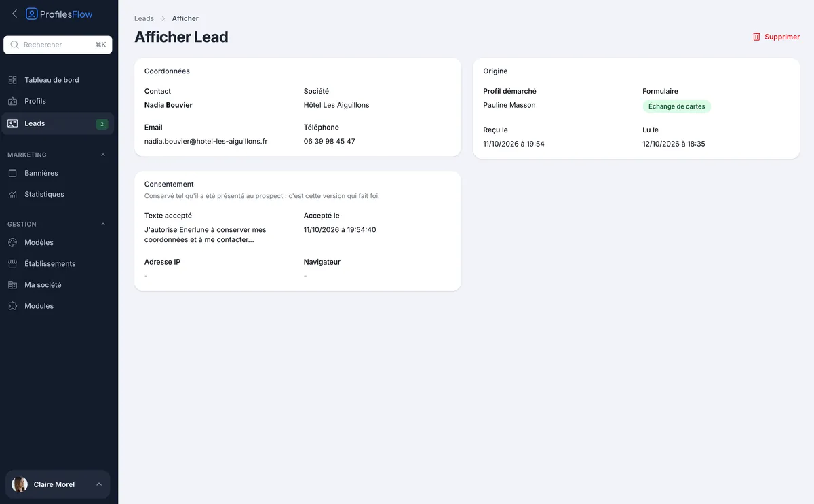Click the Statistiques chart icon
814x504 pixels.
click(x=12, y=194)
